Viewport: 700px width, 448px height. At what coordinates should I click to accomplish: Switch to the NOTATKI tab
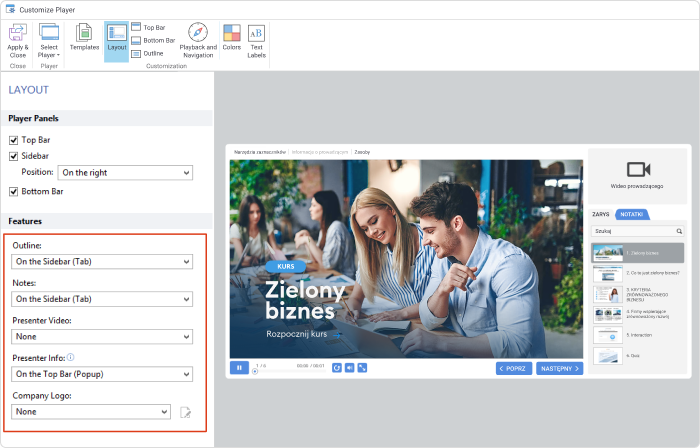tap(631, 214)
